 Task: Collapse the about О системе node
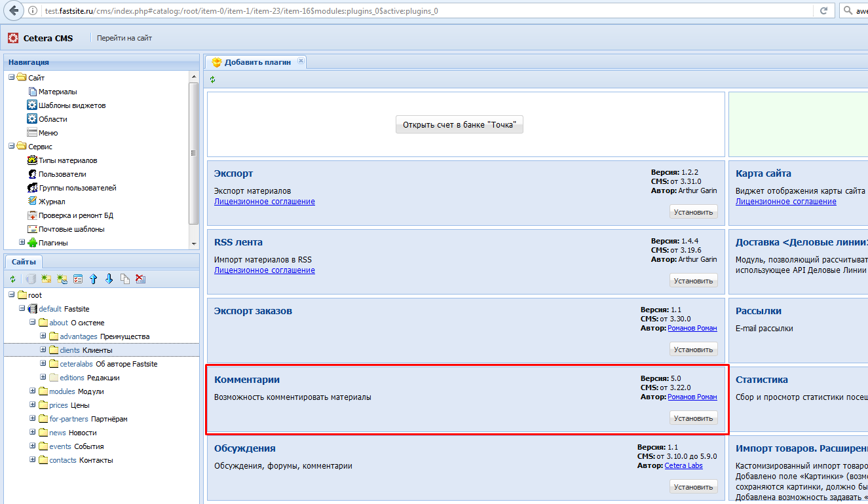32,322
